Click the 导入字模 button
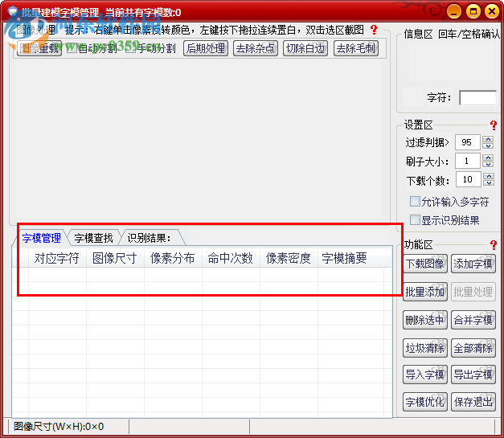Image resolution: width=504 pixels, height=438 pixels. coord(425,375)
